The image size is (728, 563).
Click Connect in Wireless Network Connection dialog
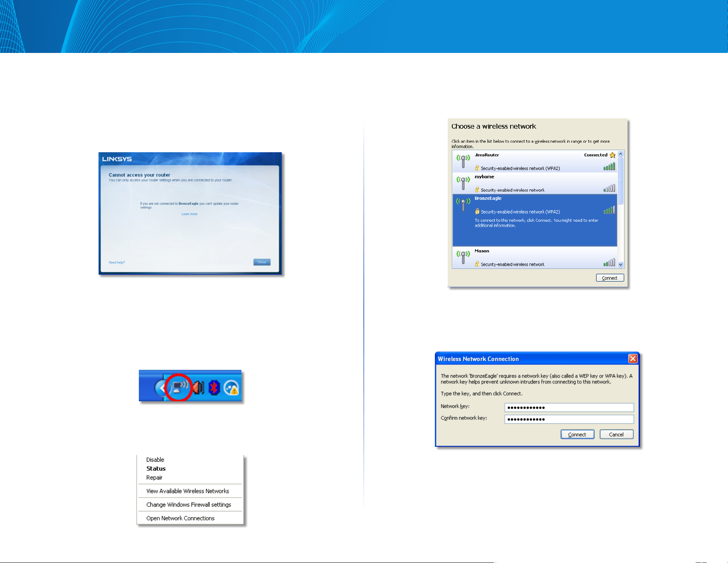[577, 434]
